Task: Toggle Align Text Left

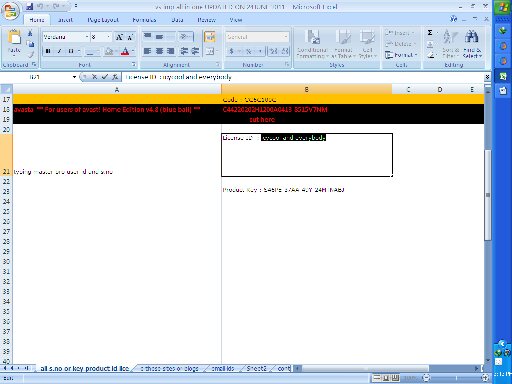Action: [x=147, y=51]
